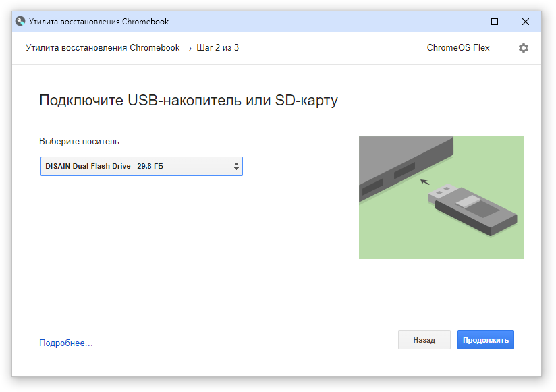Click the Шаг 2 из 3 breadcrumb text

pyautogui.click(x=218, y=47)
